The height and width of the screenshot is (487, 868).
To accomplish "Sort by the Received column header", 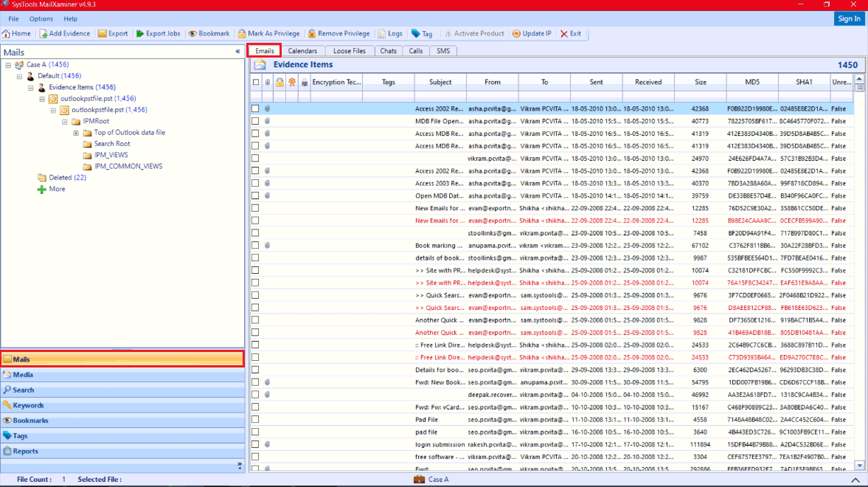I will [648, 82].
